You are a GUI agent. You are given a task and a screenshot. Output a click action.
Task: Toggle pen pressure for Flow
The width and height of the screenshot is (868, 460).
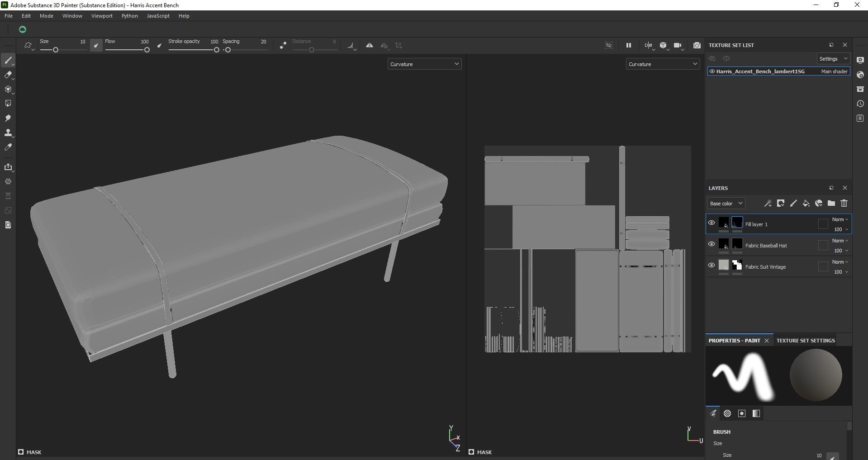click(159, 45)
